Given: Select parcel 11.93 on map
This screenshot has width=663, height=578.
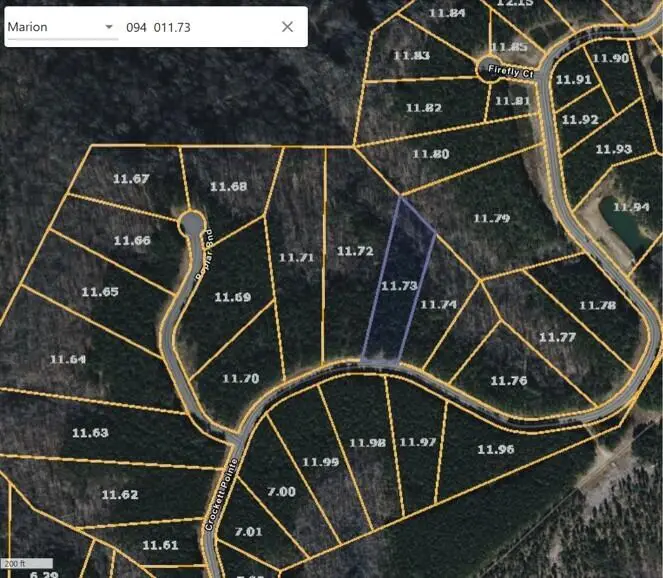Looking at the screenshot, I should tap(614, 149).
